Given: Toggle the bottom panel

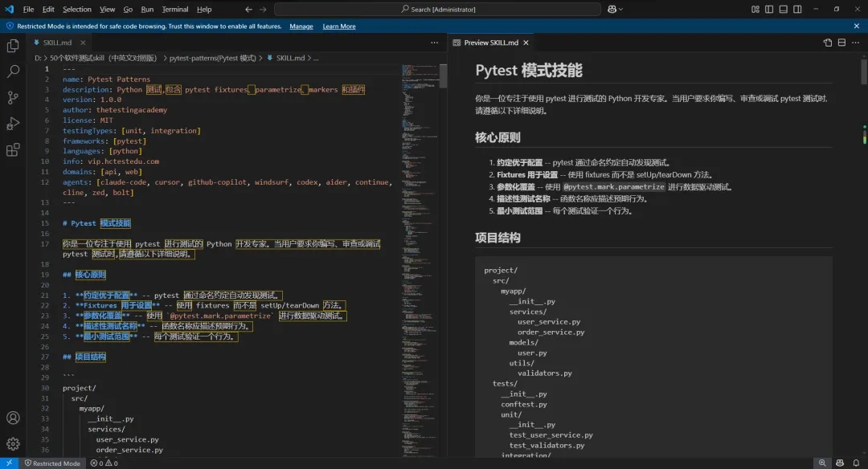Looking at the screenshot, I should (784, 10).
